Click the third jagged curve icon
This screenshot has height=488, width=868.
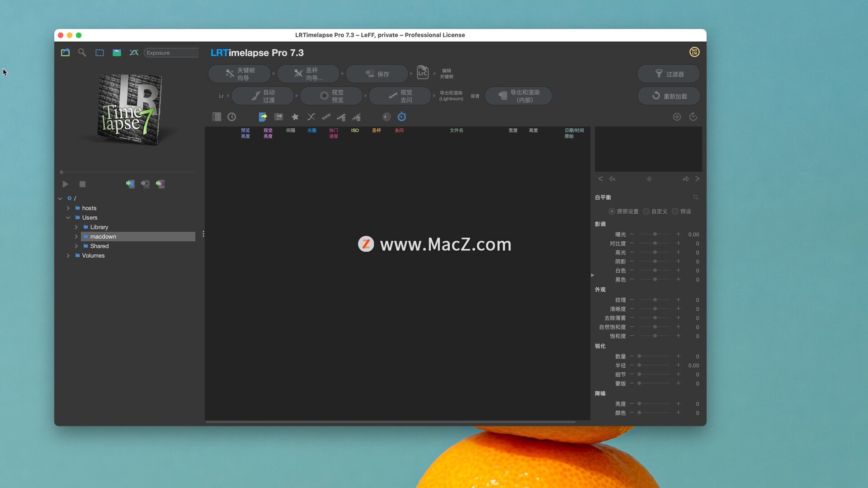pyautogui.click(x=357, y=117)
